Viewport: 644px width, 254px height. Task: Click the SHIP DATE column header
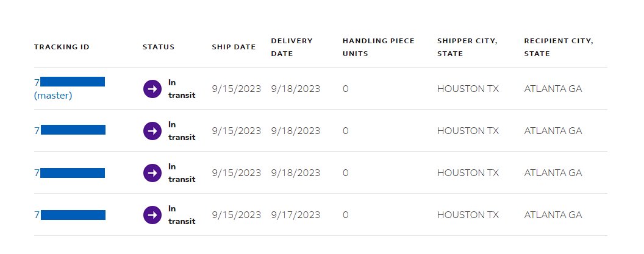(234, 47)
